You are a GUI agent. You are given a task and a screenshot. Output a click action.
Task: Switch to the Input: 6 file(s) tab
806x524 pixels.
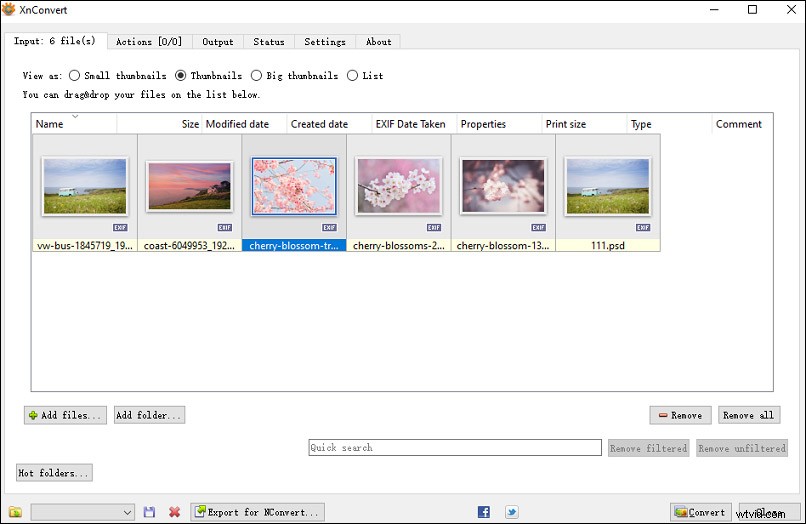click(55, 41)
